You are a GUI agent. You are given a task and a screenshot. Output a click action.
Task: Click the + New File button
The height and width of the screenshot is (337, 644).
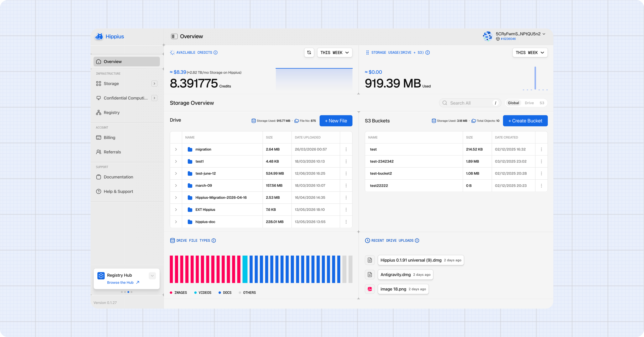click(336, 121)
